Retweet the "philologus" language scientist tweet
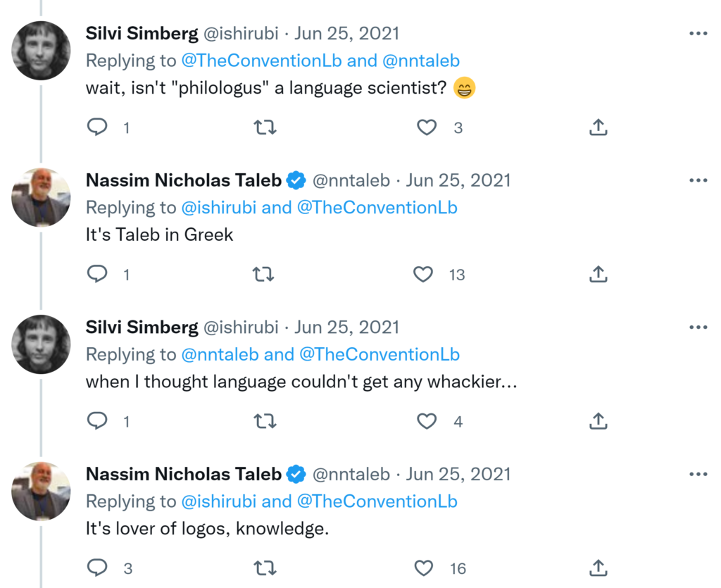The image size is (721, 588). pos(265,127)
